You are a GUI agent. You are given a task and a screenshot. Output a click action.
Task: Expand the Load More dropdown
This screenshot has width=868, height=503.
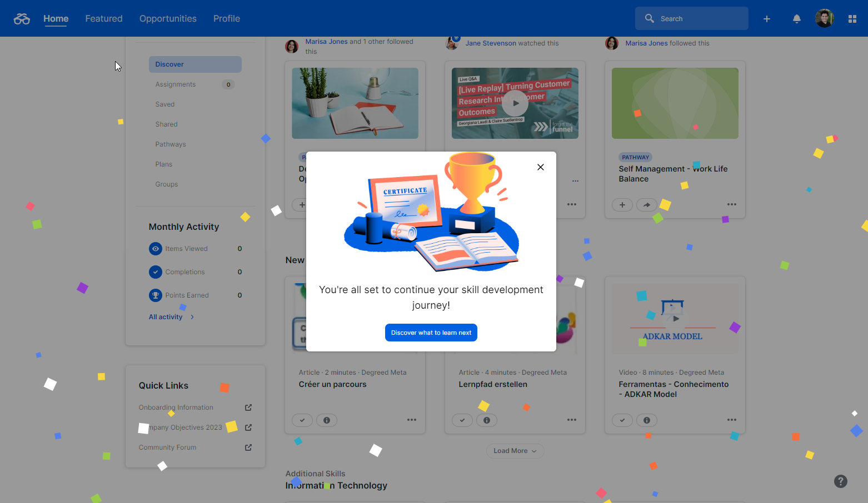[x=515, y=451]
